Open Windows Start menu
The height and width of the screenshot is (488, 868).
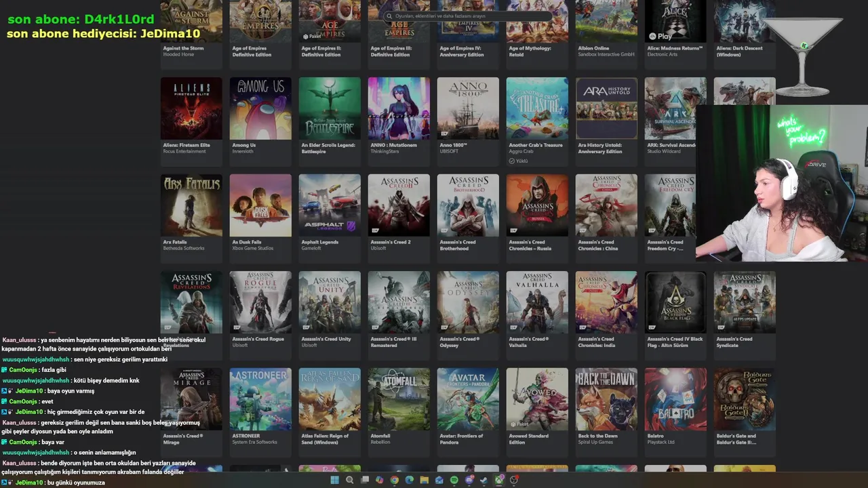click(335, 480)
